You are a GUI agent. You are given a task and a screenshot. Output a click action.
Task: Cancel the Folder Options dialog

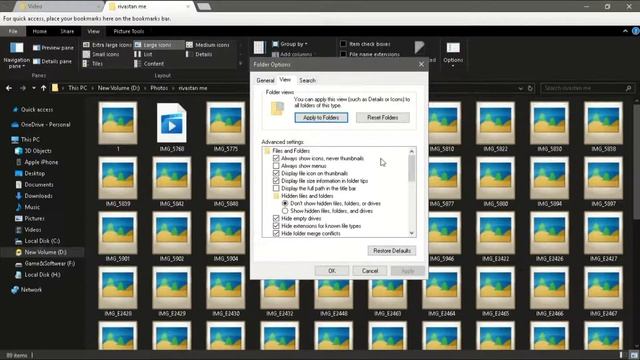[370, 271]
